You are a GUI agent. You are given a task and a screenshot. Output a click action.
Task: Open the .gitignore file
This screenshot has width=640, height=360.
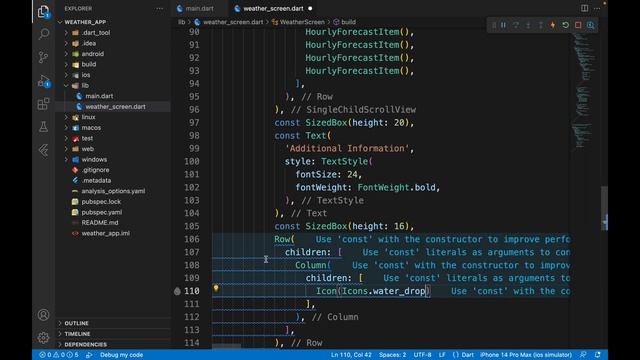96,170
